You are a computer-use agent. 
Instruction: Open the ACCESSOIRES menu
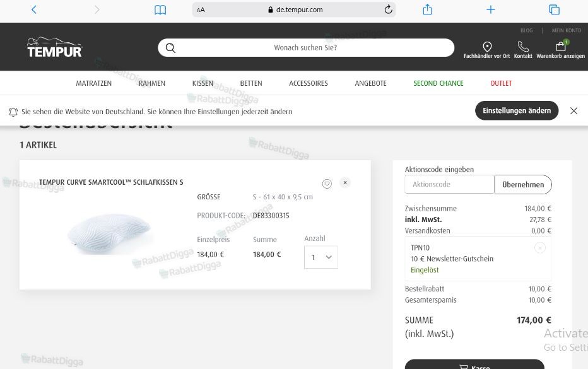(309, 83)
